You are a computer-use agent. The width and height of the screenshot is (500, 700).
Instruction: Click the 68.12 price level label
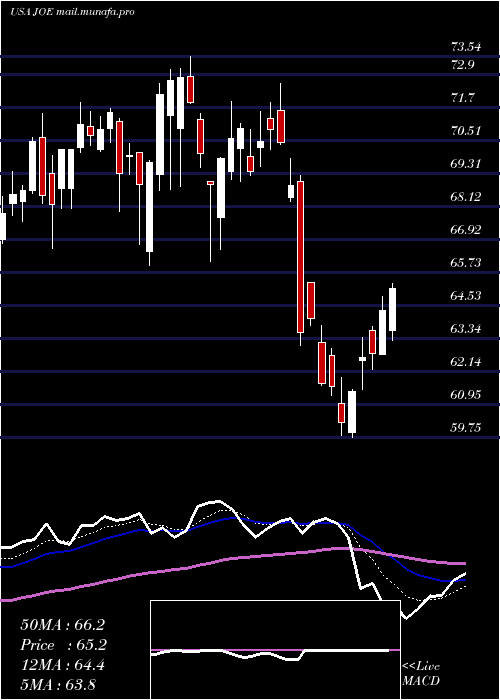coord(466,197)
